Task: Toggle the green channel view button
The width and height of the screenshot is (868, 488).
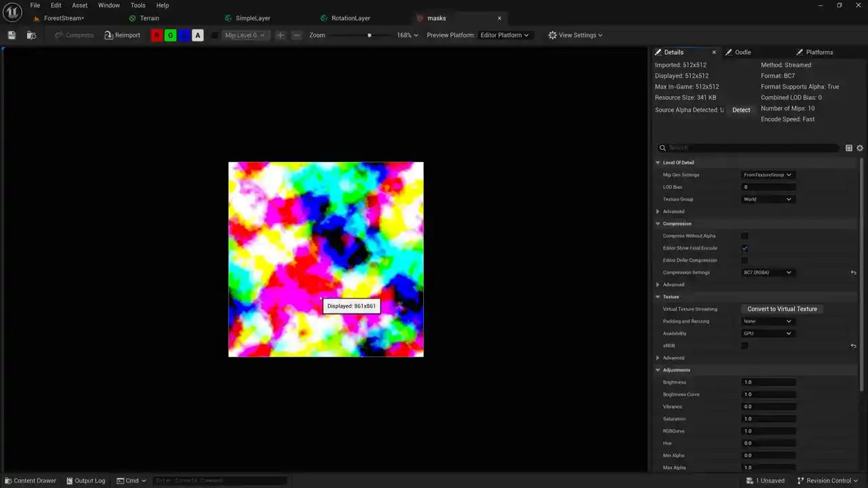Action: click(x=170, y=35)
